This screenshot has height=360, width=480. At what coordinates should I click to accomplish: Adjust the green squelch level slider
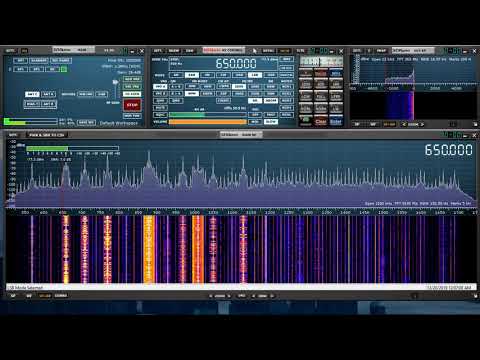click(x=208, y=115)
